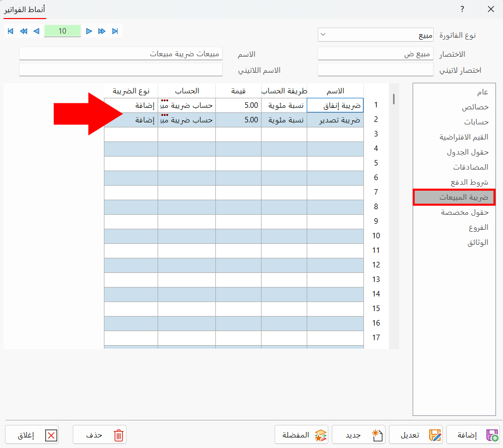
Task: Click the account cell in row 2
Action: click(187, 120)
